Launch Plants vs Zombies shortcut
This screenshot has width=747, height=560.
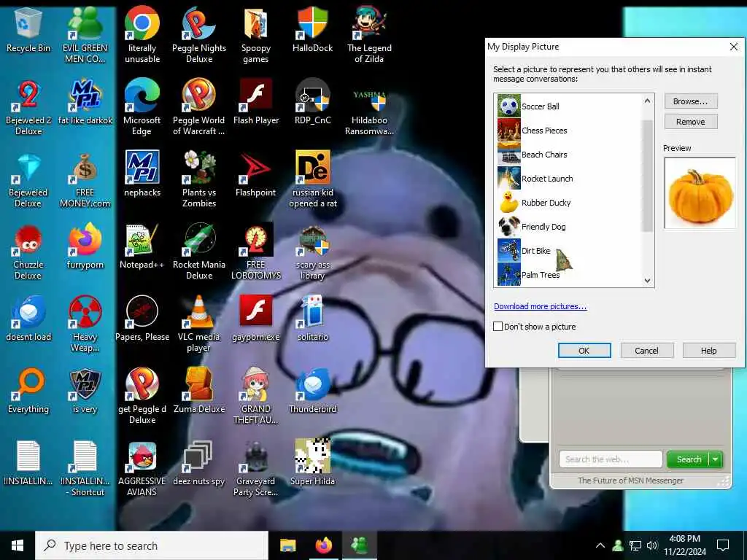(x=198, y=181)
